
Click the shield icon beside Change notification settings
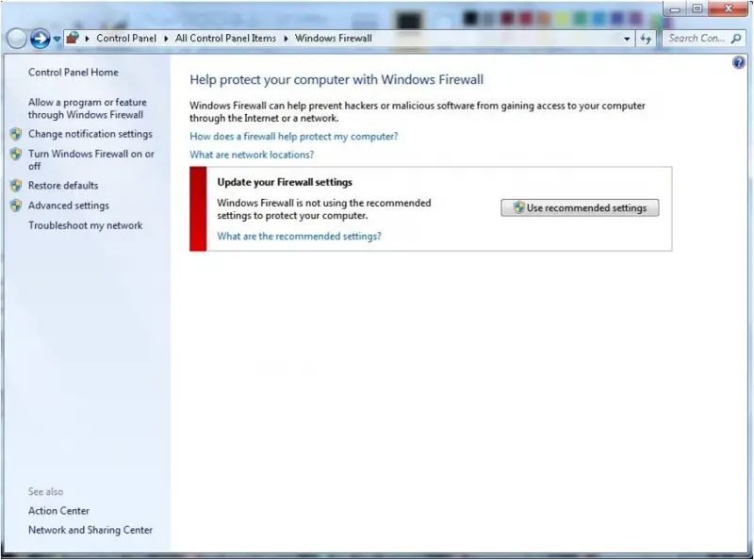click(x=16, y=134)
